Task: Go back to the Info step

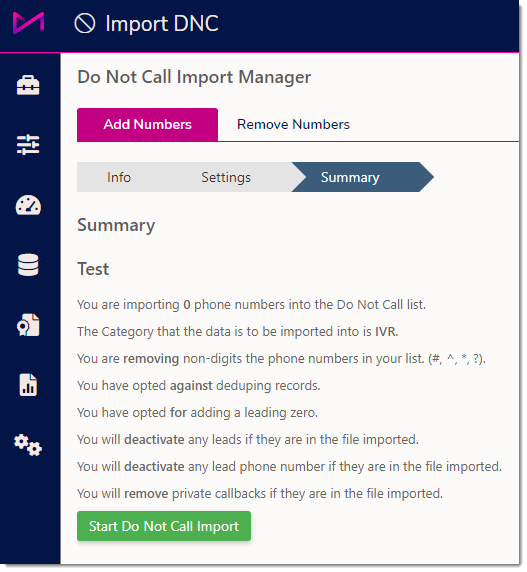Action: click(x=119, y=177)
